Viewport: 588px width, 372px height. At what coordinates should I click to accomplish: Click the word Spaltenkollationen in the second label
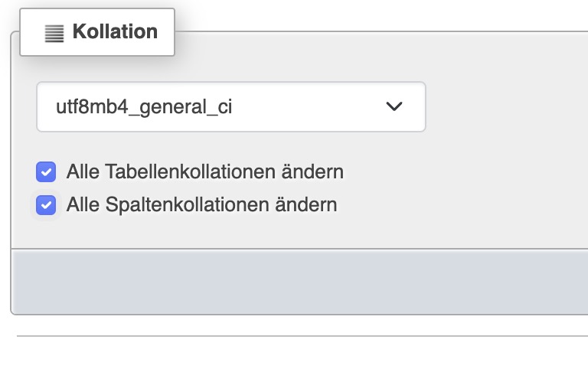pyautogui.click(x=187, y=204)
